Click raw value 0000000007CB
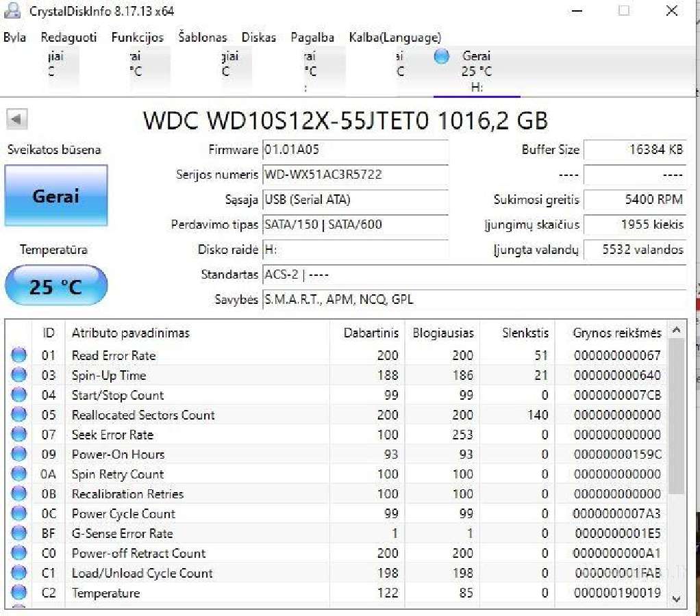The height and width of the screenshot is (616, 700). (617, 395)
